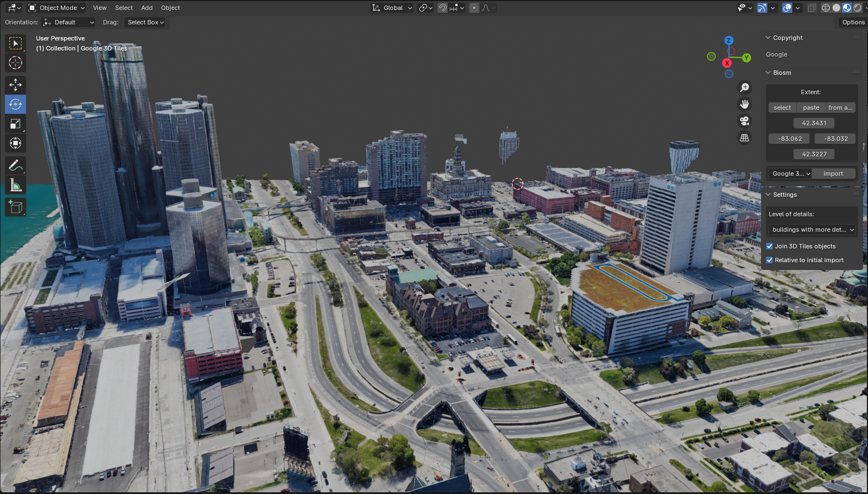Select the Move tool in the toolbar

click(16, 85)
